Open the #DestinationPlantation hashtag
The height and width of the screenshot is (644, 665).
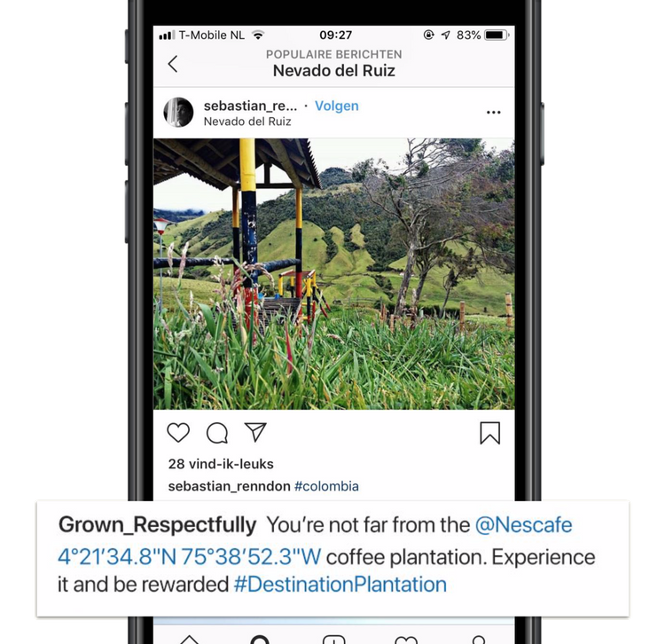340,585
